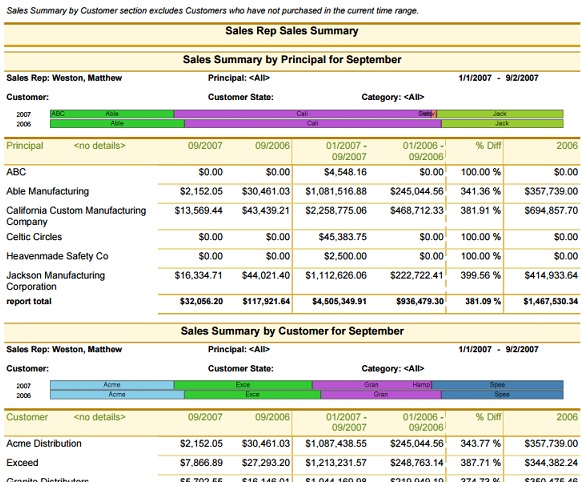The width and height of the screenshot is (582, 482).
Task: Click Sales Rep: Weston, Matthew in the Principal section
Action: (x=64, y=78)
